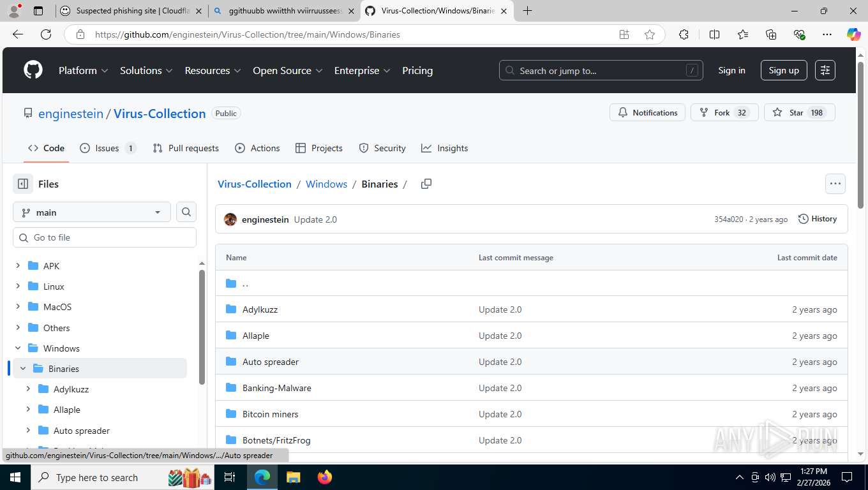Click the collapse file tree panel icon
Screen dimensions: 868x490
click(x=23, y=184)
